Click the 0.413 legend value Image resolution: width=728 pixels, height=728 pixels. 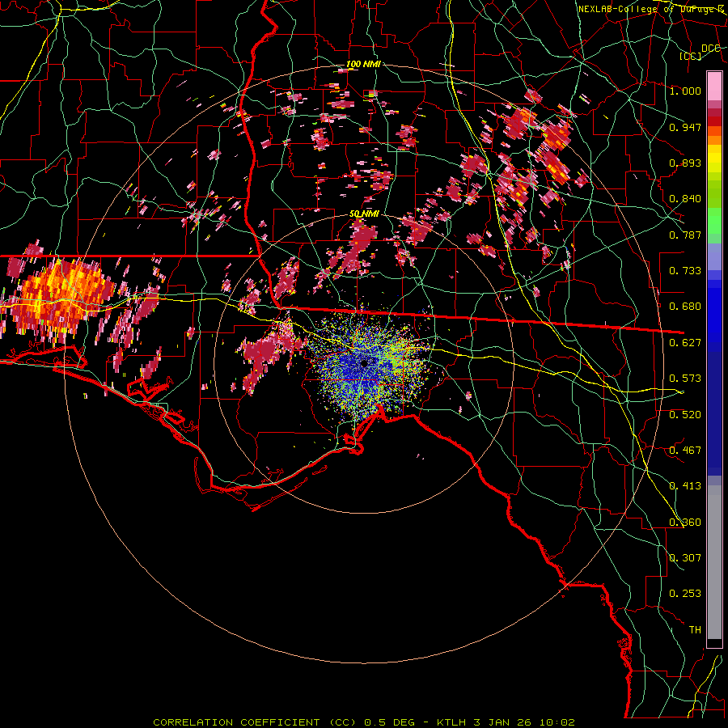click(x=685, y=486)
